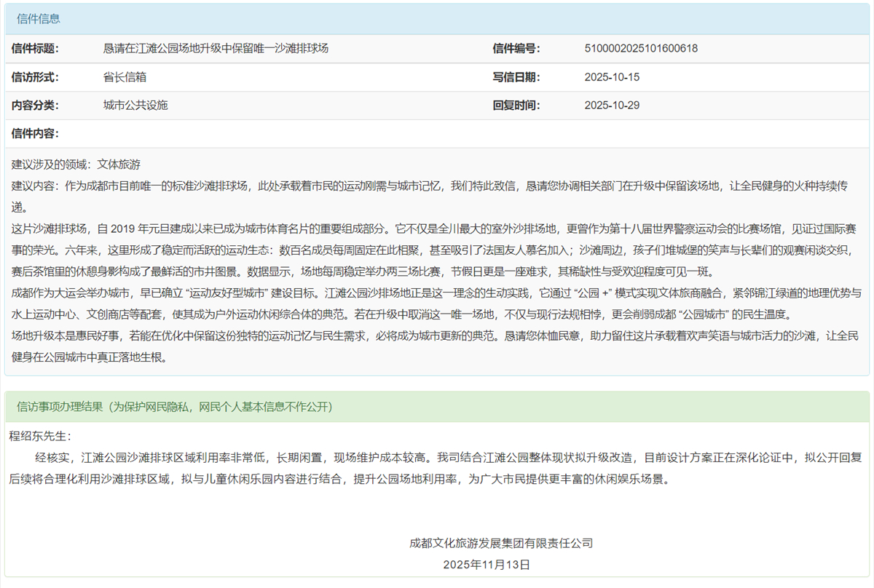The width and height of the screenshot is (874, 588).
Task: Click the 信件编号 field label
Action: pyautogui.click(x=516, y=49)
